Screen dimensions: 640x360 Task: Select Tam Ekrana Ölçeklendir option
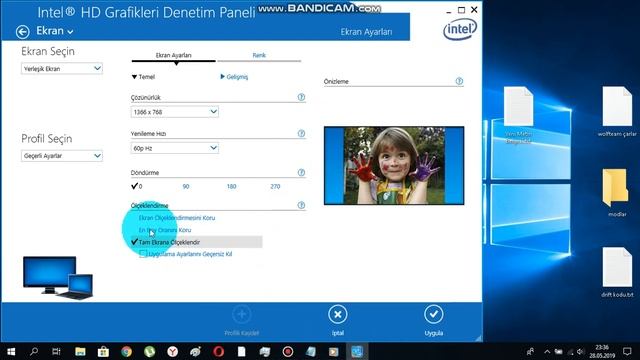coord(196,242)
